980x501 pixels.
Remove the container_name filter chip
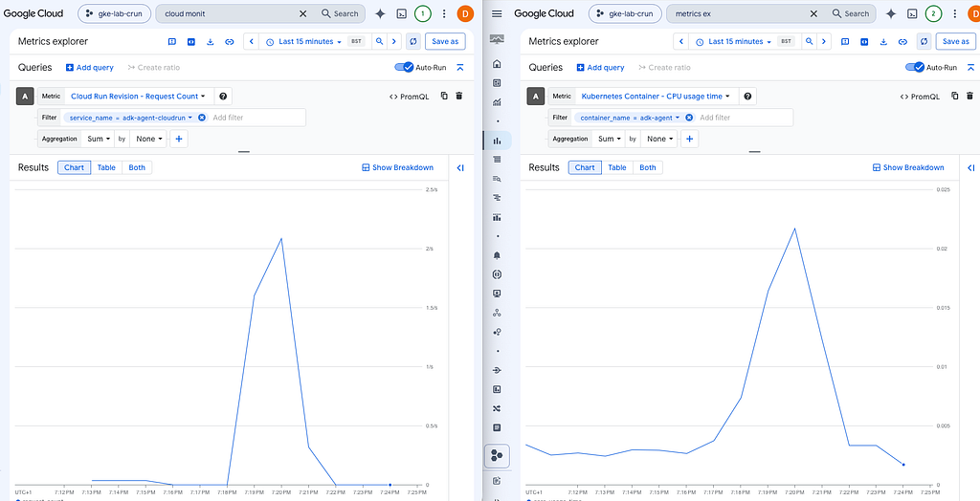[x=688, y=118]
